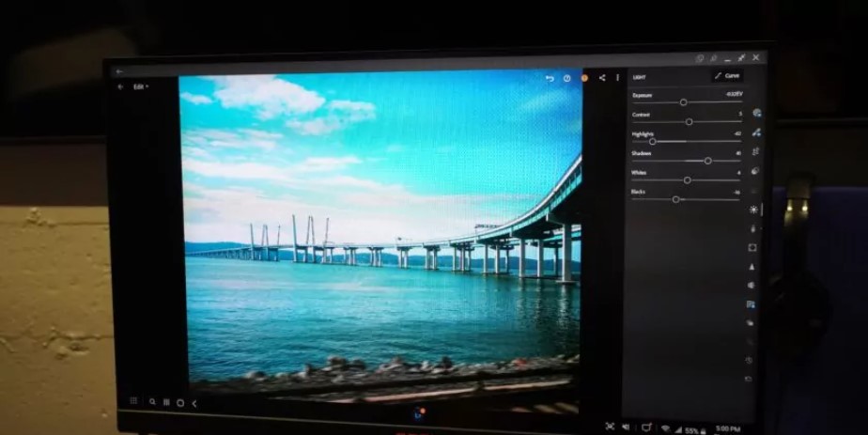
Task: Click the filmstrip bars icon in bottom bar
Action: point(166,402)
